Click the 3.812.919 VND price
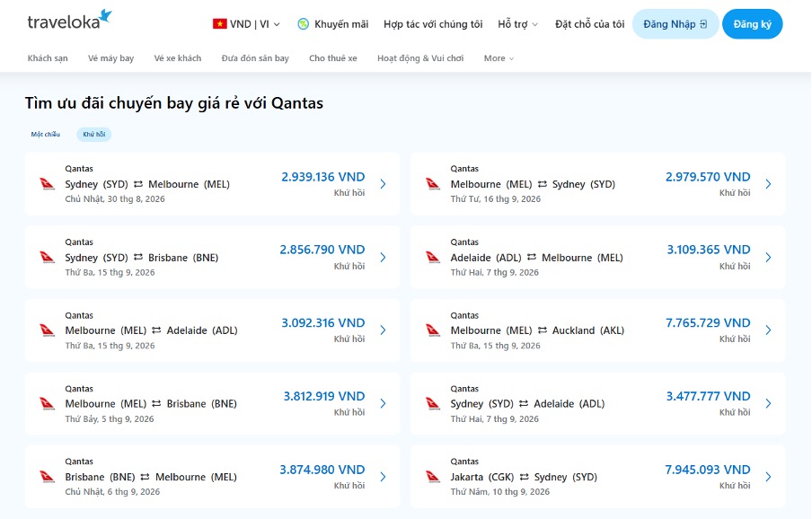Image resolution: width=812 pixels, height=519 pixels. point(324,396)
